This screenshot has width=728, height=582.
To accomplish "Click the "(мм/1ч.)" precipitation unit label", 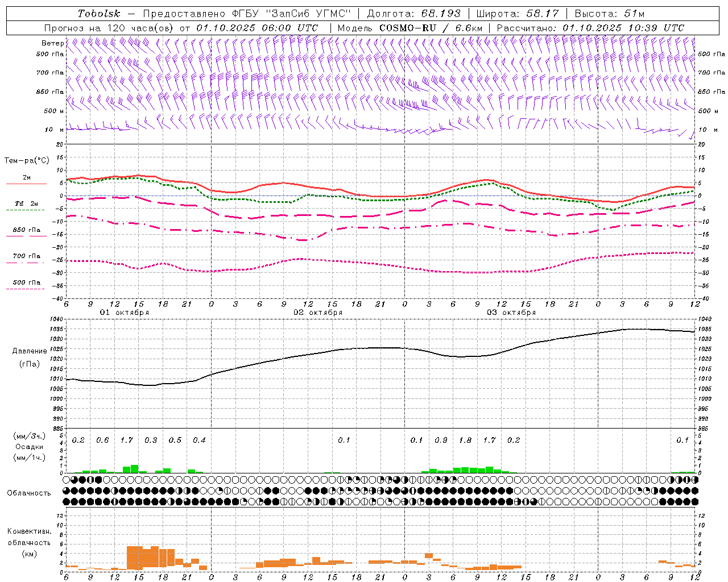I will pos(30,458).
